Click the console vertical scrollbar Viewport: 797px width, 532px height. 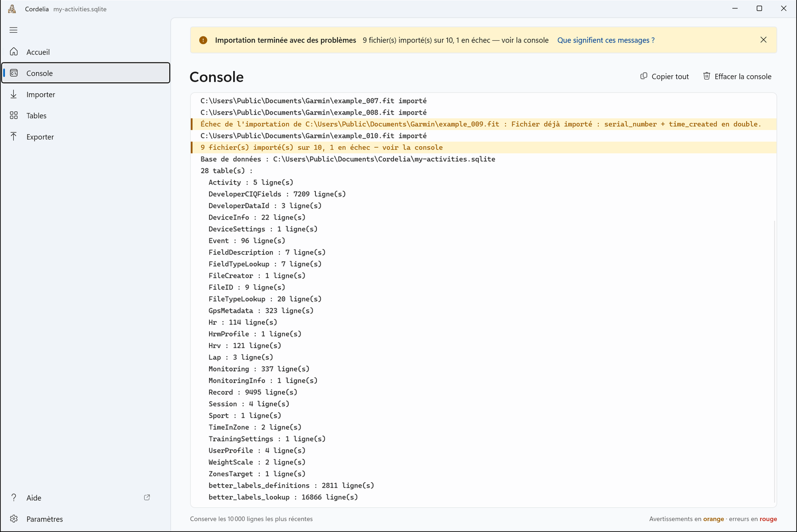click(x=774, y=360)
